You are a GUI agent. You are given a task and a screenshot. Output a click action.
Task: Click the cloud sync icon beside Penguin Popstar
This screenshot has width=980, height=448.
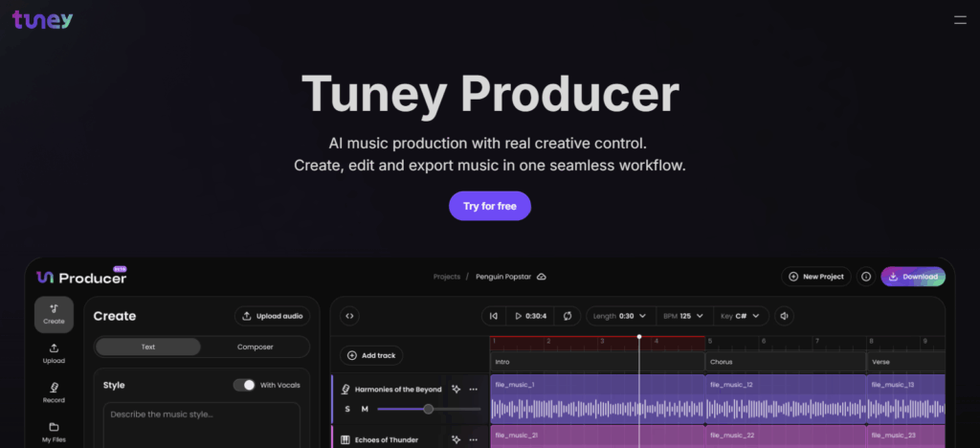point(542,277)
